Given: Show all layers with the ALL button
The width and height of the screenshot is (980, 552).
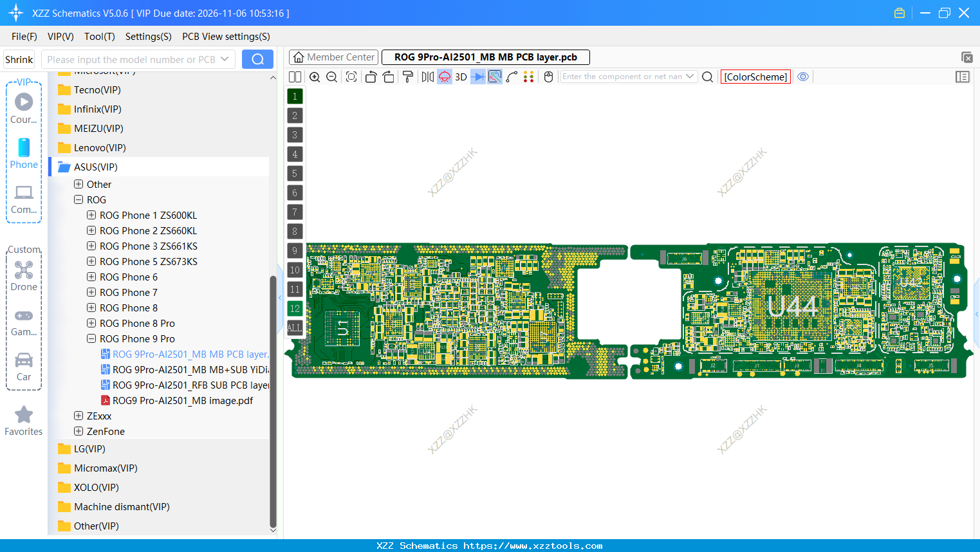Looking at the screenshot, I should [x=295, y=328].
